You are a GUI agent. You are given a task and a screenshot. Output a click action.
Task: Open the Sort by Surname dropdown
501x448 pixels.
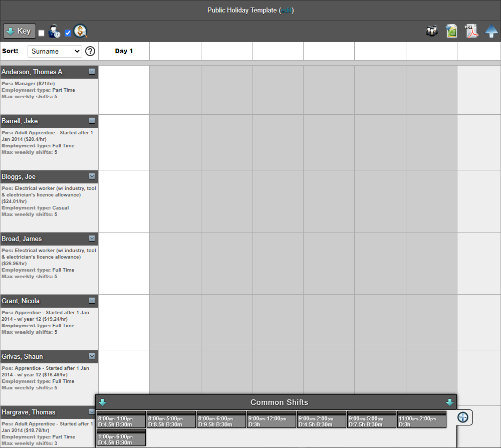pyautogui.click(x=54, y=51)
